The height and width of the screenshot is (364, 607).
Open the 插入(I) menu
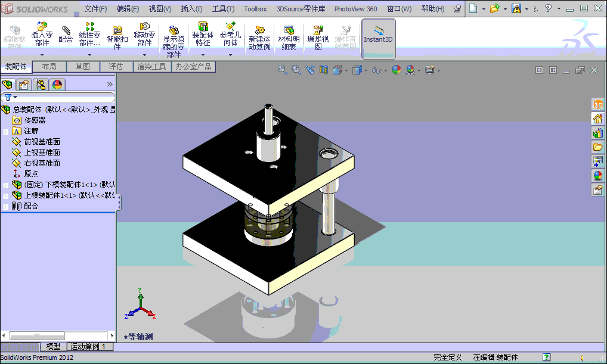[x=191, y=8]
